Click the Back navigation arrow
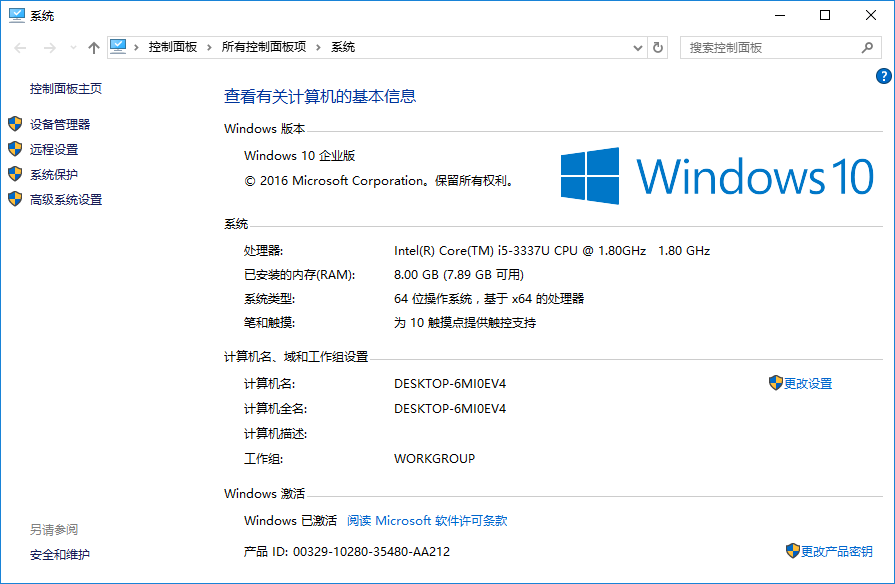895x584 pixels. point(20,48)
